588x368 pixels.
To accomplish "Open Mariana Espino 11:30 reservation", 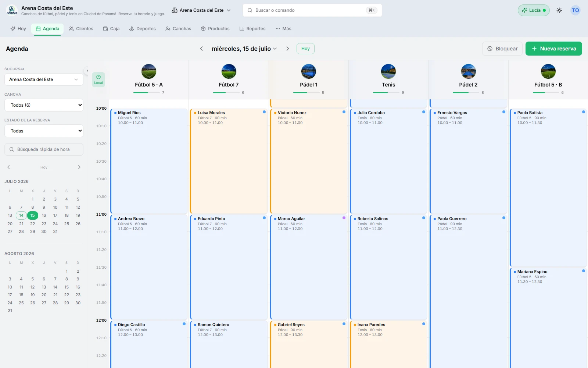I will pos(548,318).
